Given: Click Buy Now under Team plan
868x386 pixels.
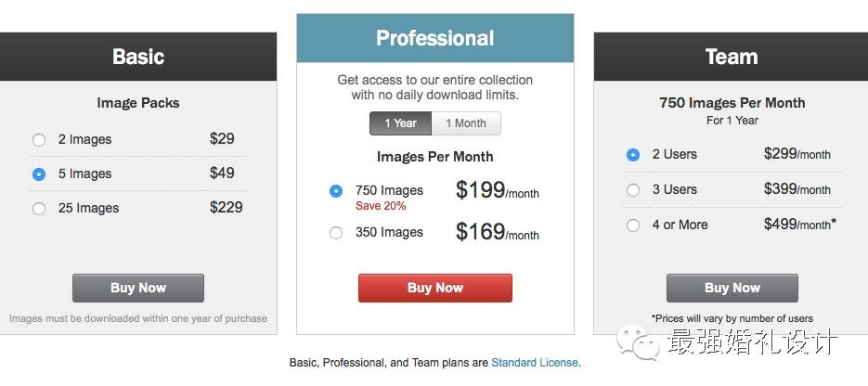Looking at the screenshot, I should 732,288.
